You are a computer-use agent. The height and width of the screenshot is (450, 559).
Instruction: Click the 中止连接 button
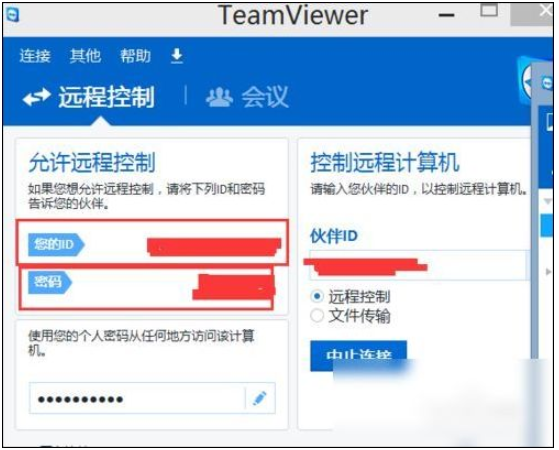coord(358,355)
